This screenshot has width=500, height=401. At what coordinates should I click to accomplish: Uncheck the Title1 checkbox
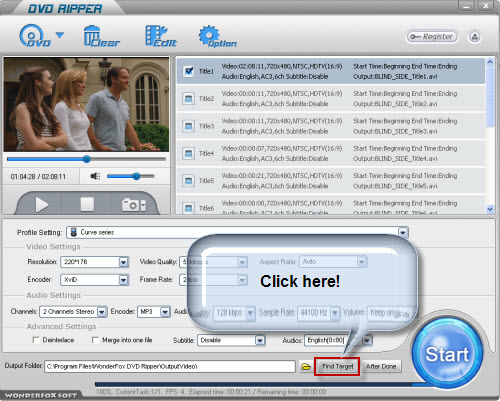(189, 71)
